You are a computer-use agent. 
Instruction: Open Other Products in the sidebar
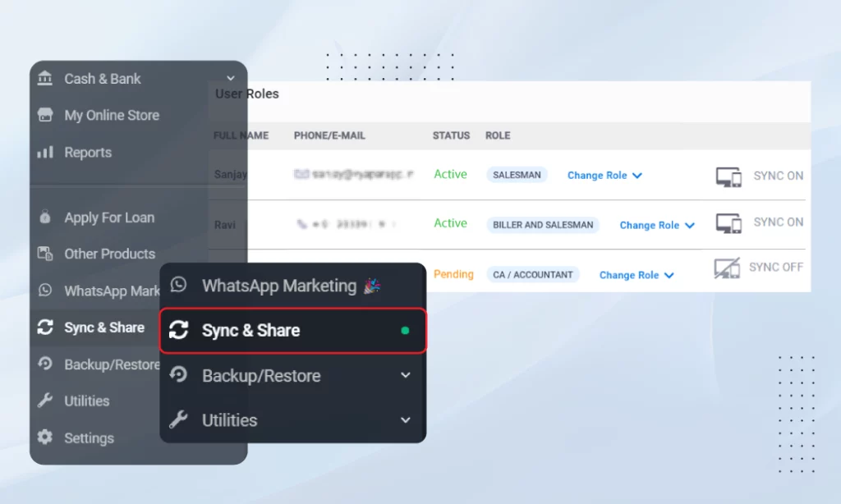[109, 254]
